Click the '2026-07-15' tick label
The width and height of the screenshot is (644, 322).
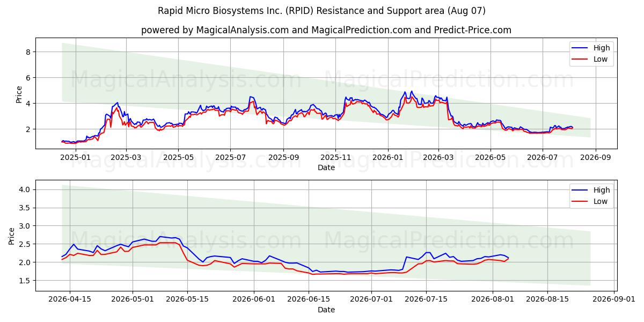point(426,299)
